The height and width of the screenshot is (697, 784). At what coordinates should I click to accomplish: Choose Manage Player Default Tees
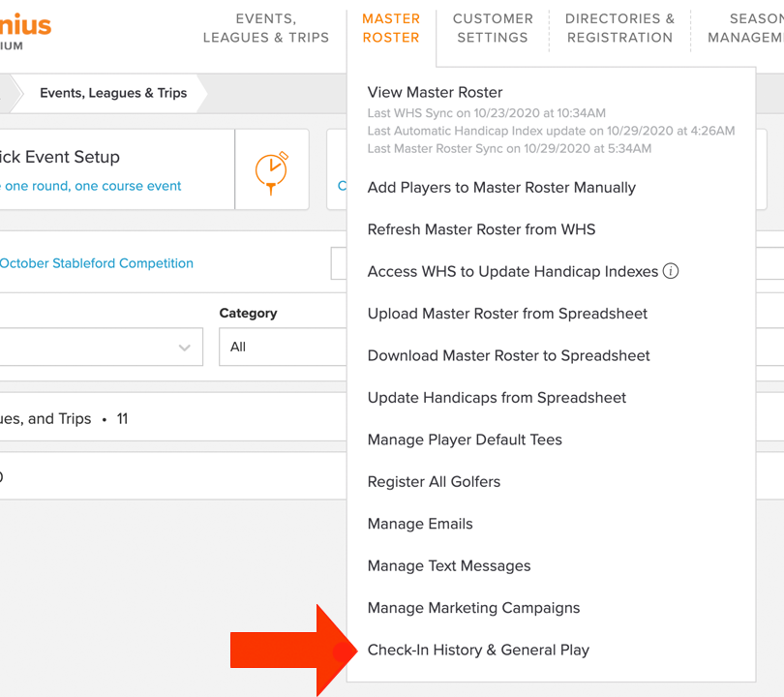tap(465, 439)
